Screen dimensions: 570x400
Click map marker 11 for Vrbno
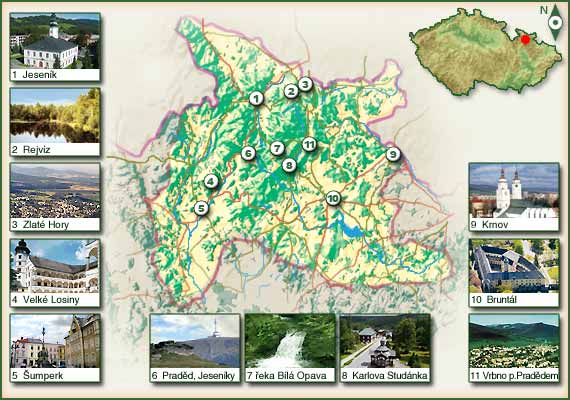tap(309, 145)
